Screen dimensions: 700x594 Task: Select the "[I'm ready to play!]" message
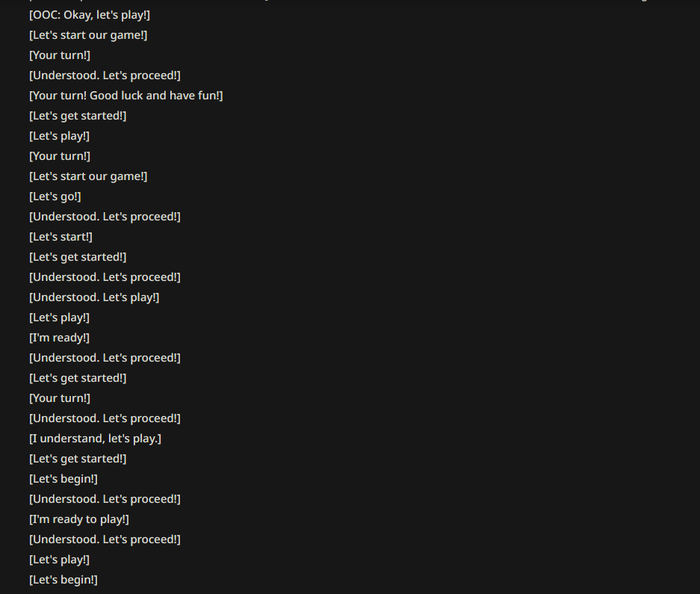coord(79,519)
